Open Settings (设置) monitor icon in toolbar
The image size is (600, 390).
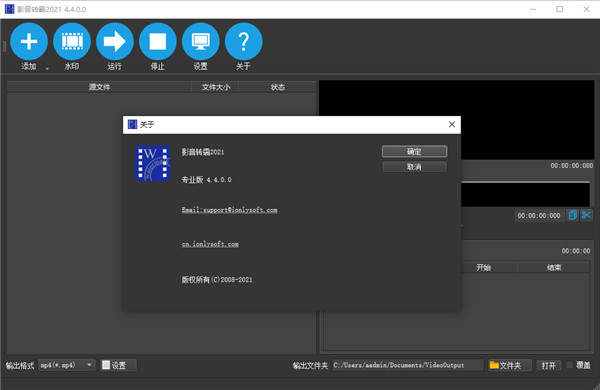coord(201,41)
